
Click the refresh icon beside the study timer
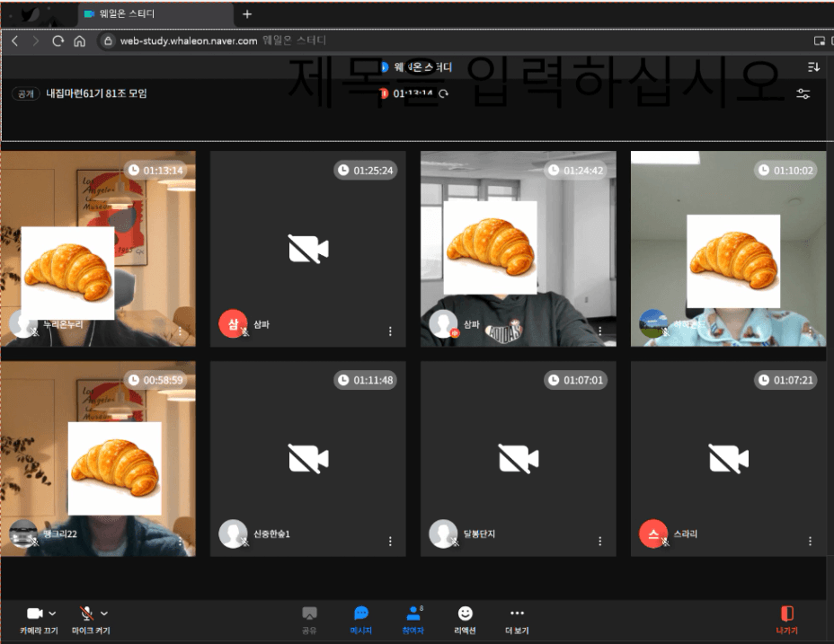click(x=443, y=93)
